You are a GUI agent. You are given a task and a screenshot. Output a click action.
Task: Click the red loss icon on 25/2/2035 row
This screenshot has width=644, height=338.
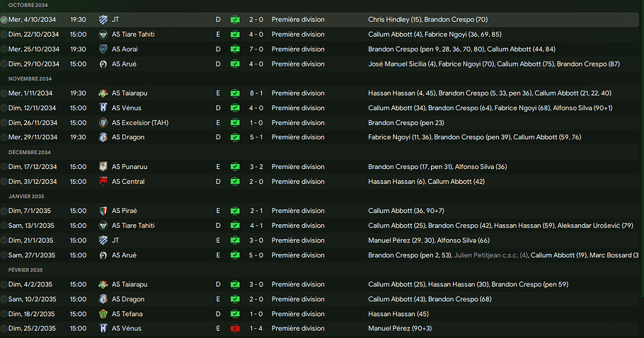point(235,329)
